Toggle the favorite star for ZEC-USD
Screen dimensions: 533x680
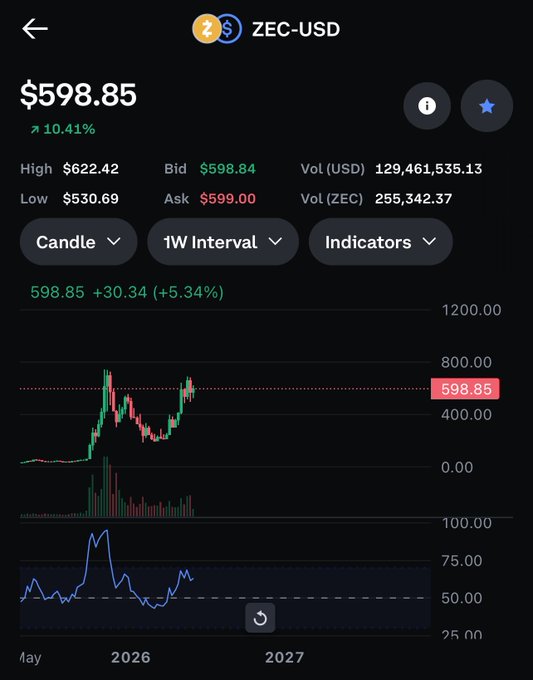(x=487, y=106)
